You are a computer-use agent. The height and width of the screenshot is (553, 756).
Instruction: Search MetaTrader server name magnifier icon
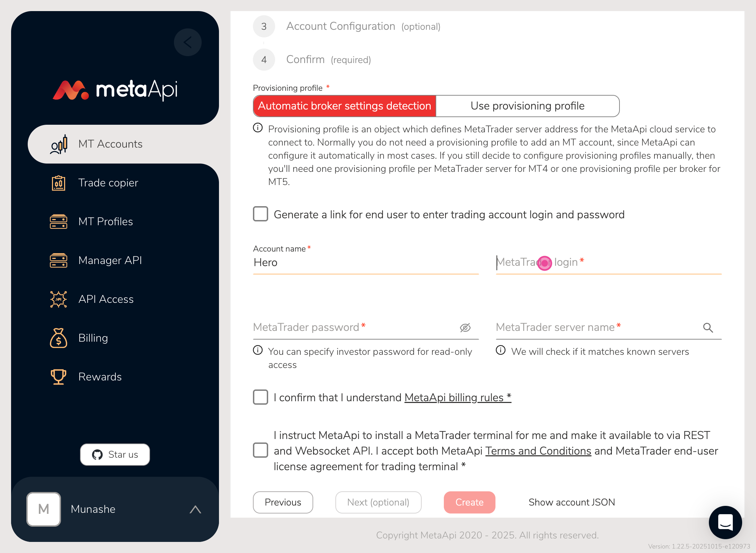(x=708, y=327)
